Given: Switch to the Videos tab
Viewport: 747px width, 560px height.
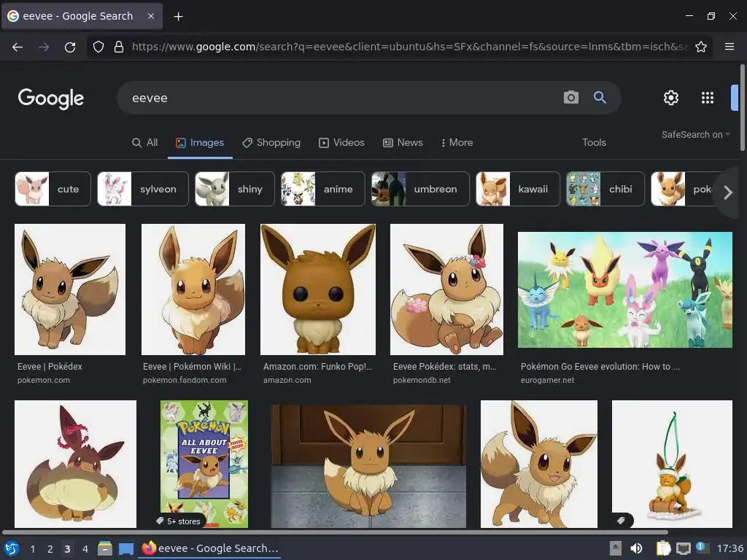Looking at the screenshot, I should click(341, 142).
